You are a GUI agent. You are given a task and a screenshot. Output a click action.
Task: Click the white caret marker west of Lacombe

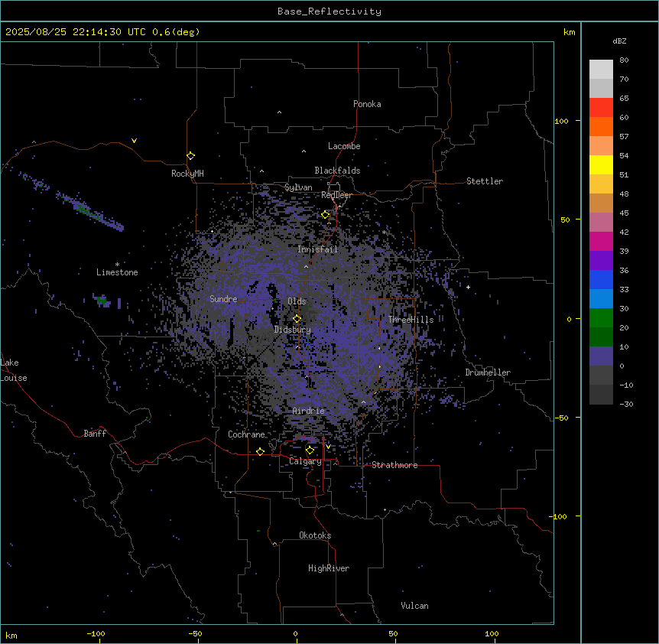(x=304, y=151)
